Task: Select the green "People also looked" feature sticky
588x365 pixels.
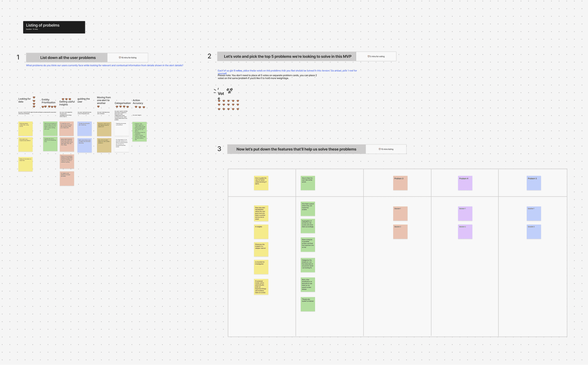Action: pos(307,304)
